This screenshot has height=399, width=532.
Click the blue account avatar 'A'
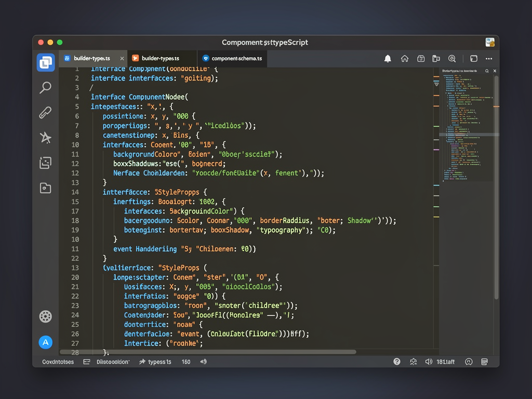(46, 342)
